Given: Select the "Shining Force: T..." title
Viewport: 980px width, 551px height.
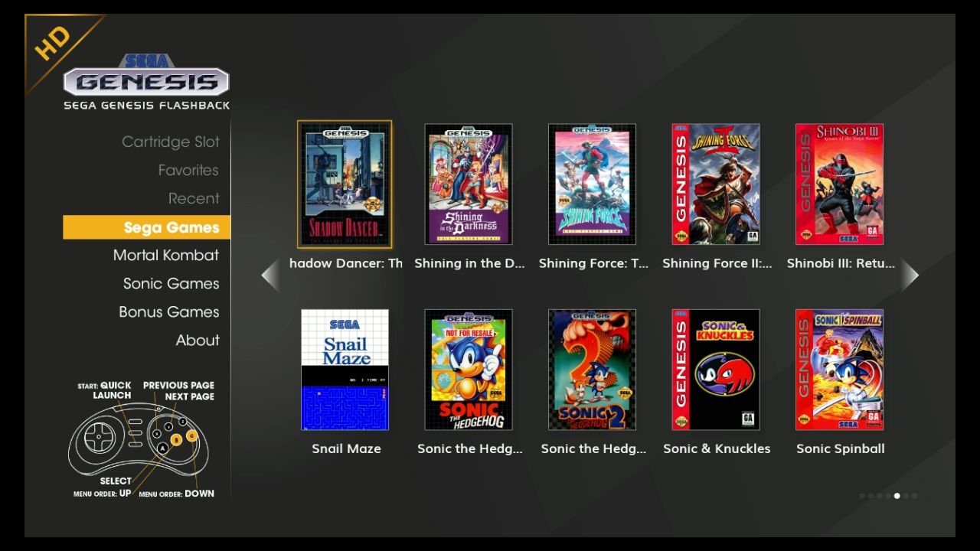Looking at the screenshot, I should (593, 263).
